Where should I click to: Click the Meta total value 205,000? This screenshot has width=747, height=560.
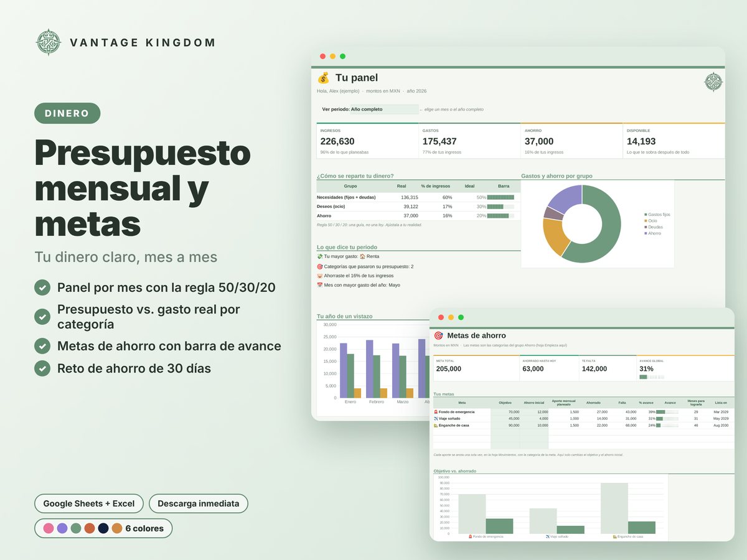tap(449, 369)
